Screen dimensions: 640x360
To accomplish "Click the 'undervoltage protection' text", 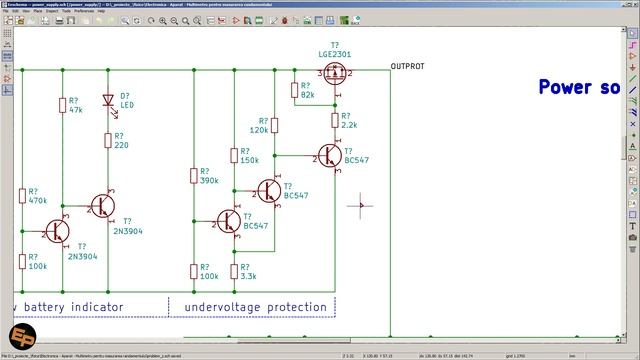I will tap(256, 307).
